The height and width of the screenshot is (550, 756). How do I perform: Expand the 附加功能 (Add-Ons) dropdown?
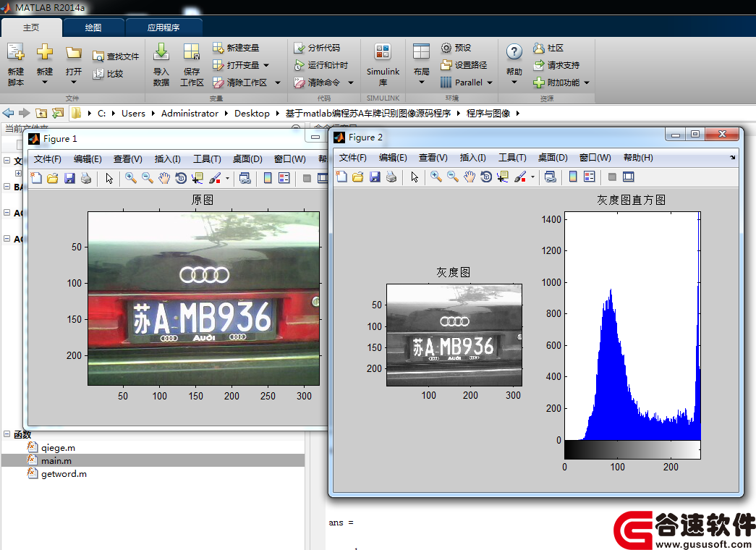[x=587, y=82]
